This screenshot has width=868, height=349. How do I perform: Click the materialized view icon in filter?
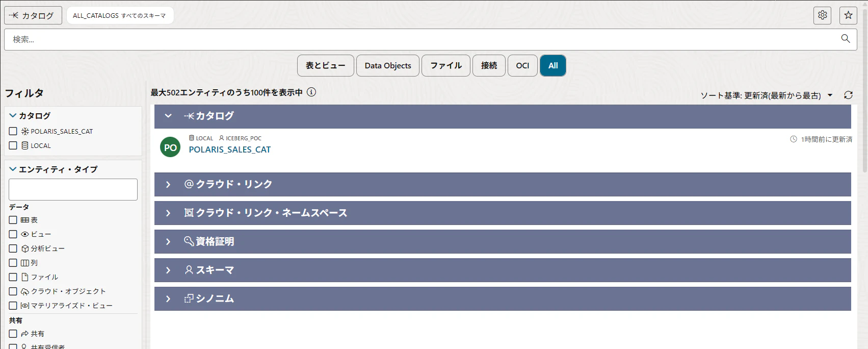pyautogui.click(x=25, y=306)
